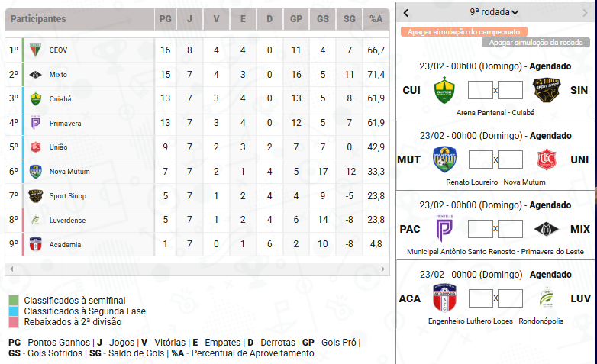The height and width of the screenshot is (364, 597).
Task: Click the Nova Mutum crest in standings
Action: click(35, 172)
